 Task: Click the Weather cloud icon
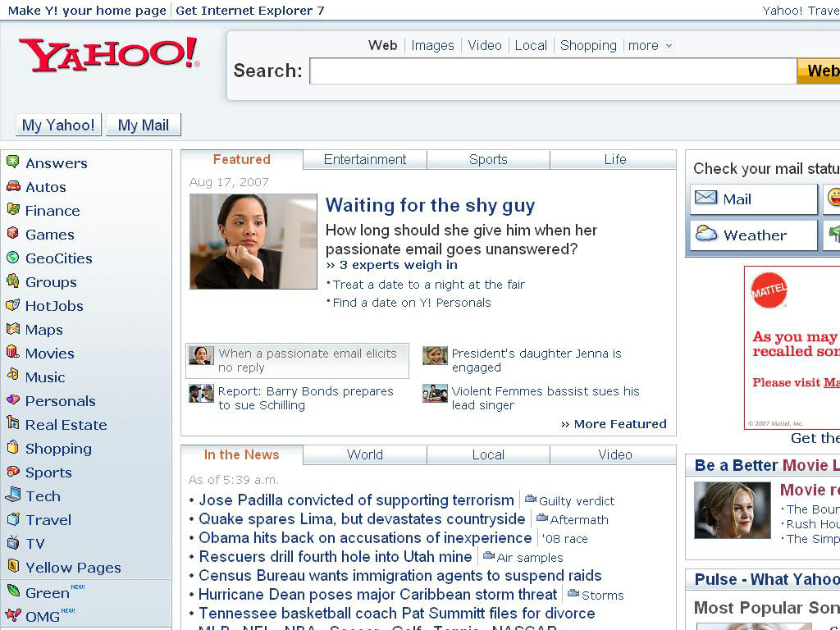pyautogui.click(x=706, y=234)
